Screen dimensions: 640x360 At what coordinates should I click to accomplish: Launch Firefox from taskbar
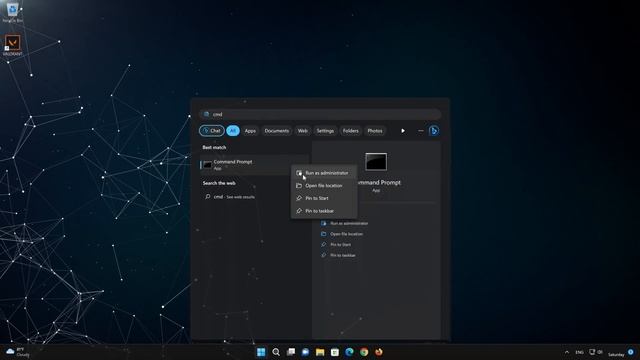tap(379, 352)
